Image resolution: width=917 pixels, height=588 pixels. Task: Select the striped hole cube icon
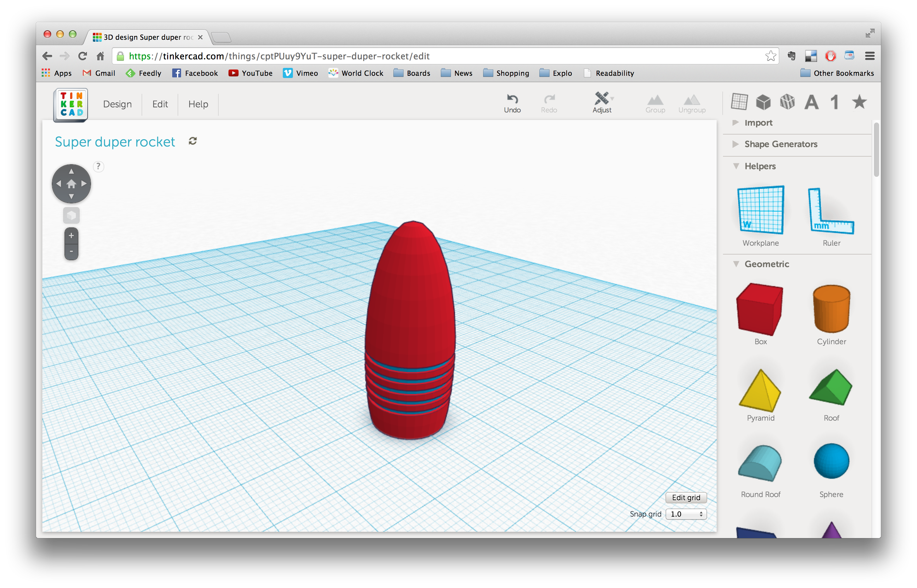tap(787, 102)
